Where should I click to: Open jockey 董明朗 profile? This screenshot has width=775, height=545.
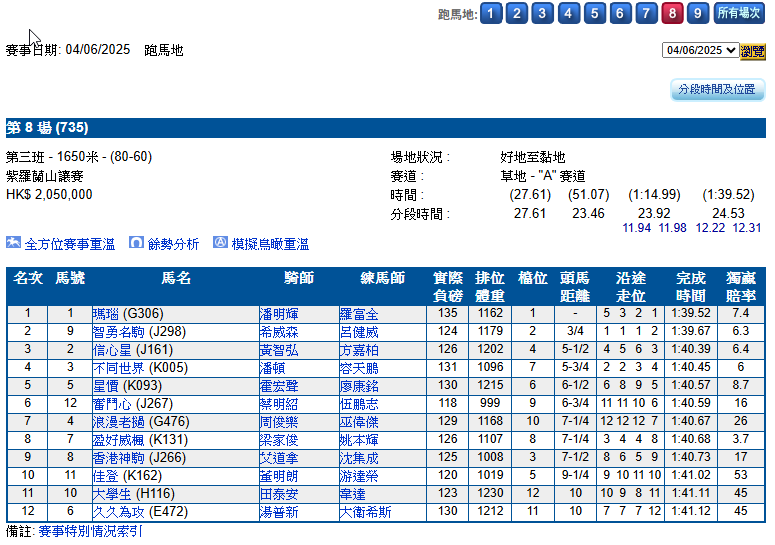(x=279, y=475)
